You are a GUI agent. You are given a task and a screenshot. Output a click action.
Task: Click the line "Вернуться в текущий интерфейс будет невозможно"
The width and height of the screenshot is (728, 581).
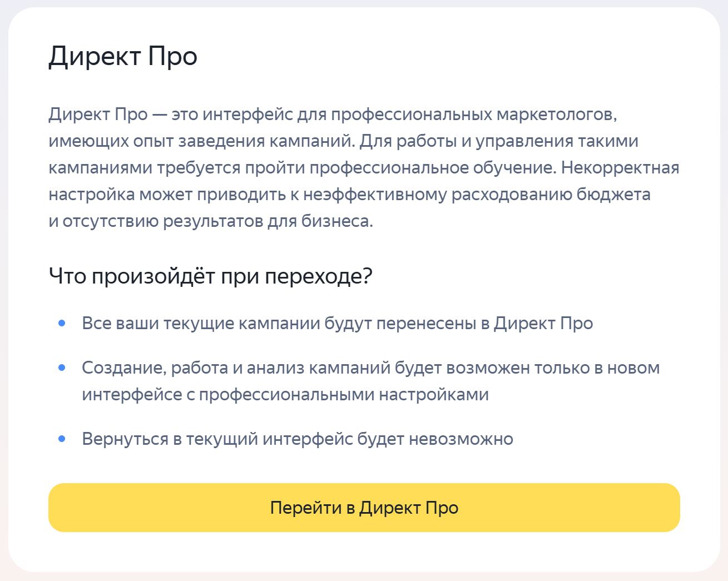298,439
